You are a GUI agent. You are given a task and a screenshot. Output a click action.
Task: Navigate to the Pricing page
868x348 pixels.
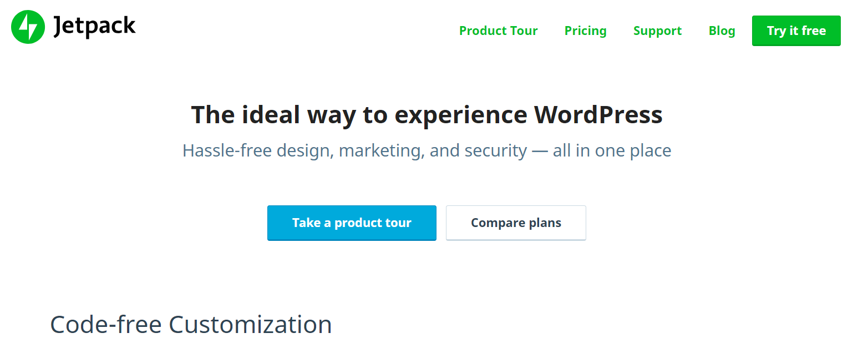click(585, 31)
